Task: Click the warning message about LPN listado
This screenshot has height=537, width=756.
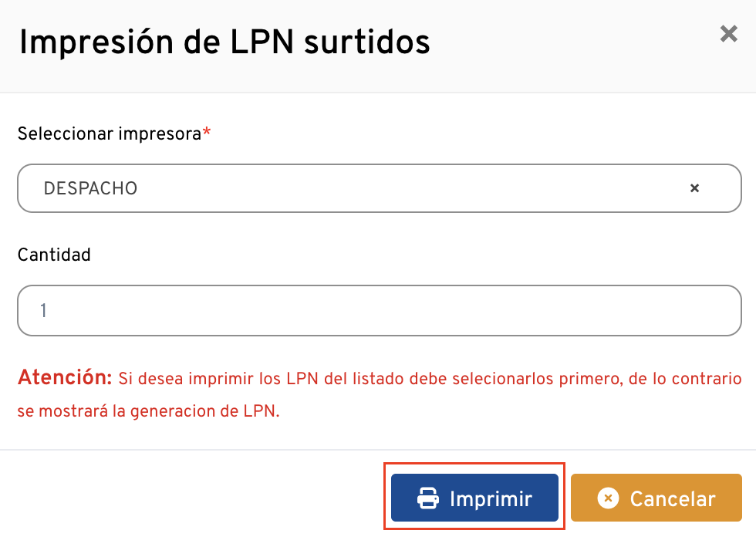Action: pos(428,379)
